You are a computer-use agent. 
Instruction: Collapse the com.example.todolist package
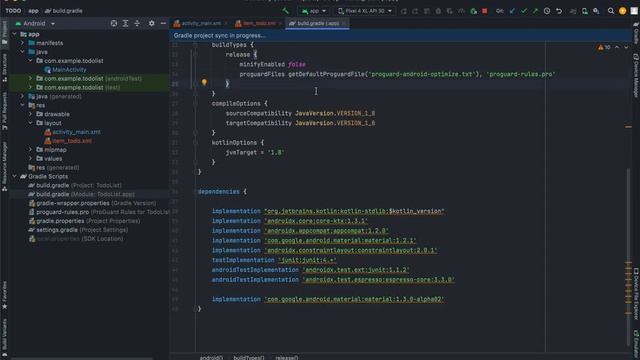(31, 61)
